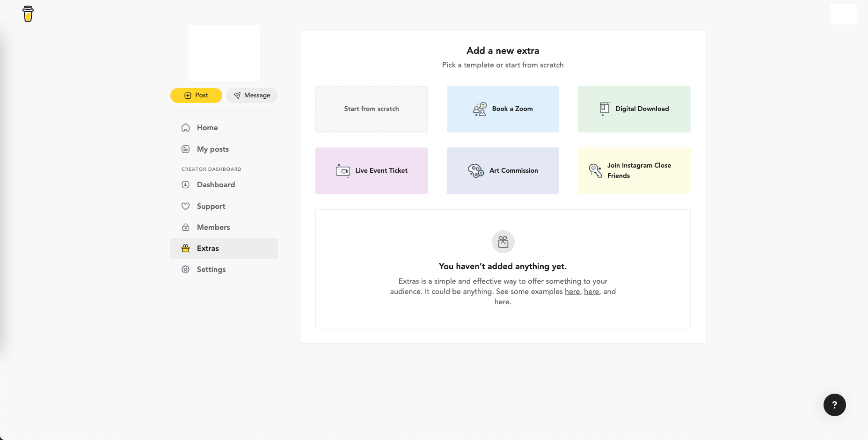
Task: Click the Book a Zoom people icon
Action: point(480,109)
